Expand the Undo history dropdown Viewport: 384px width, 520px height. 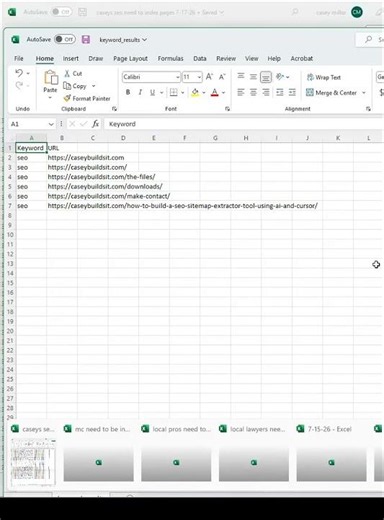[28, 73]
